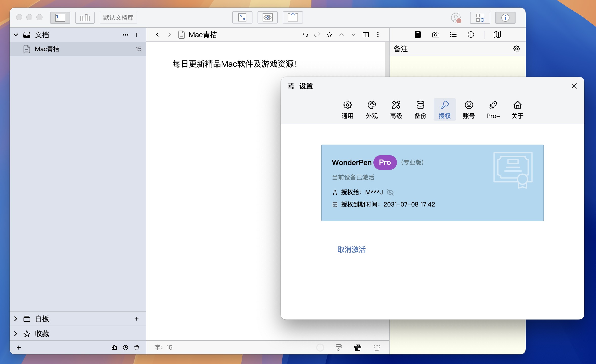Click the Mac青桔 editor title

203,35
